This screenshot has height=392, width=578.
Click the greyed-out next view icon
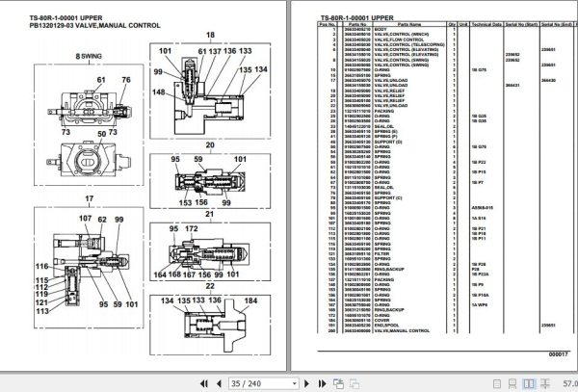pyautogui.click(x=355, y=383)
